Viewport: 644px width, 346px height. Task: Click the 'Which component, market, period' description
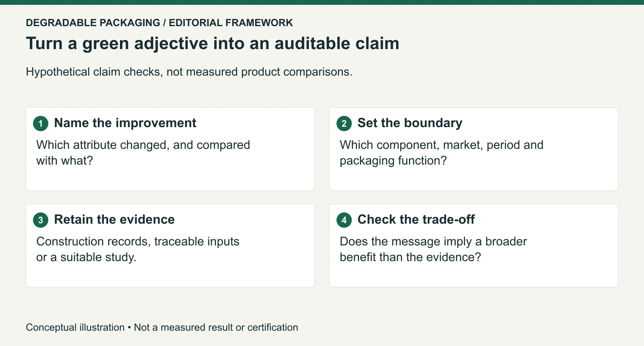[442, 152]
